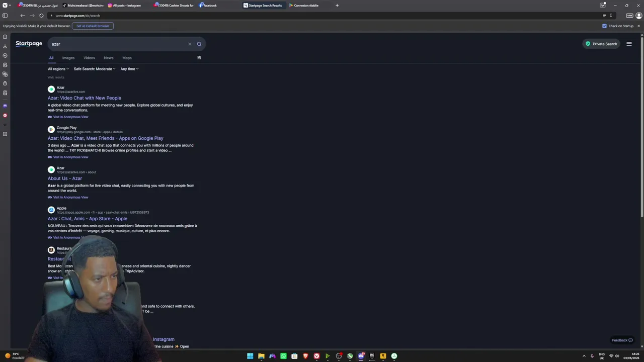
Task: Dismiss the default browser notification bar
Action: [x=639, y=26]
